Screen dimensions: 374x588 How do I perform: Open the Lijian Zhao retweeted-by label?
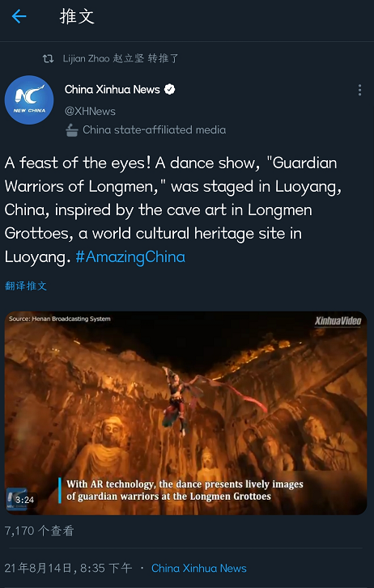click(121, 58)
